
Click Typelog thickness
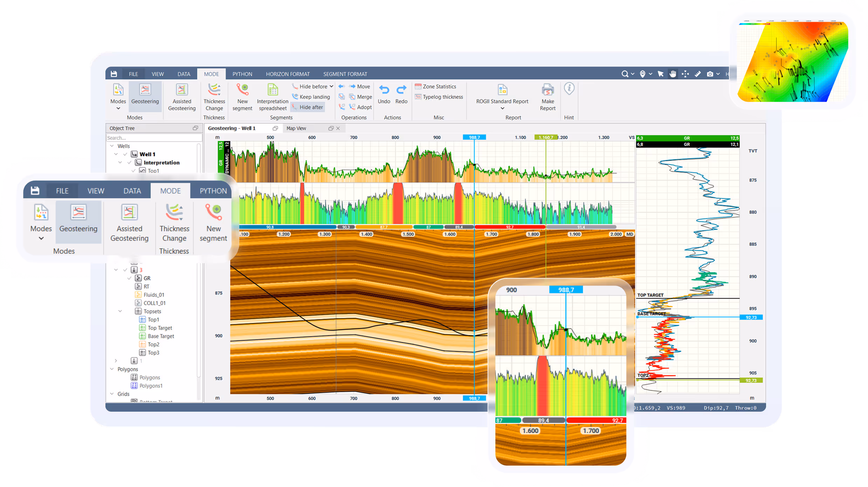click(439, 97)
